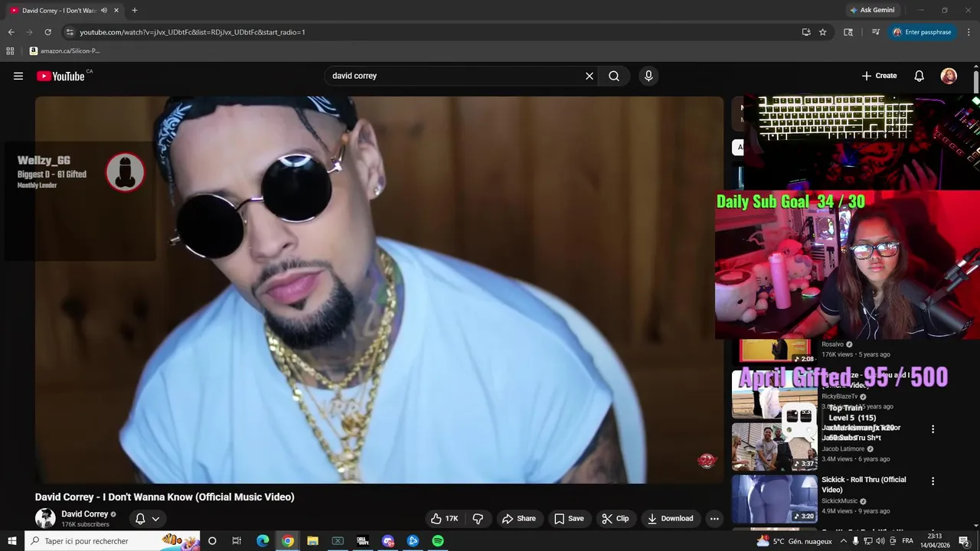Open the Windows Start menu
This screenshot has width=980, height=551.
(x=12, y=541)
